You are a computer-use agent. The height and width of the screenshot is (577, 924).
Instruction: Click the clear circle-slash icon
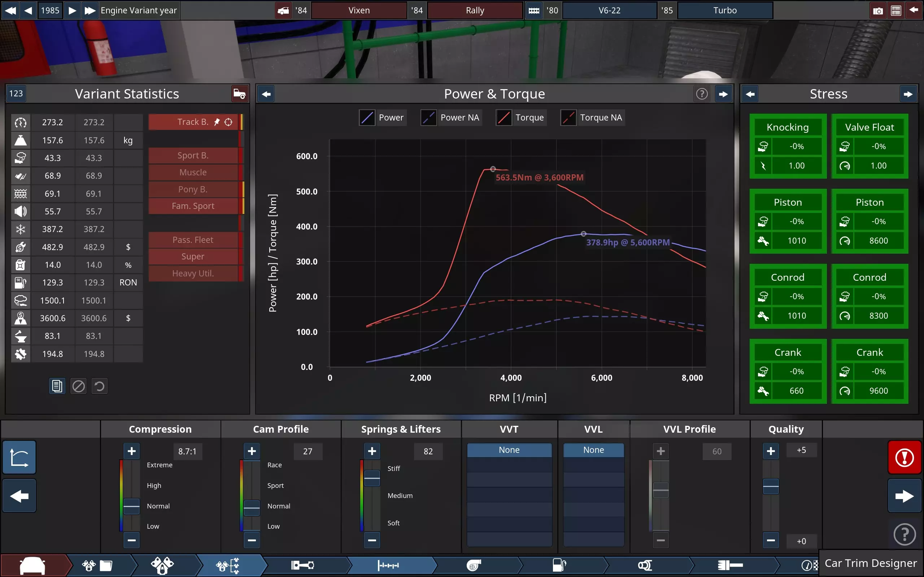pos(79,386)
